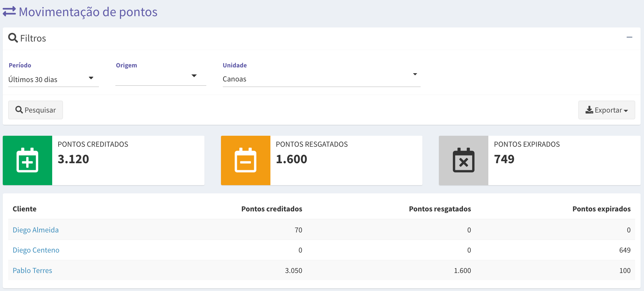Click the 1.600 redeemed points of Pablo Terres
The image size is (644, 291).
(x=462, y=271)
